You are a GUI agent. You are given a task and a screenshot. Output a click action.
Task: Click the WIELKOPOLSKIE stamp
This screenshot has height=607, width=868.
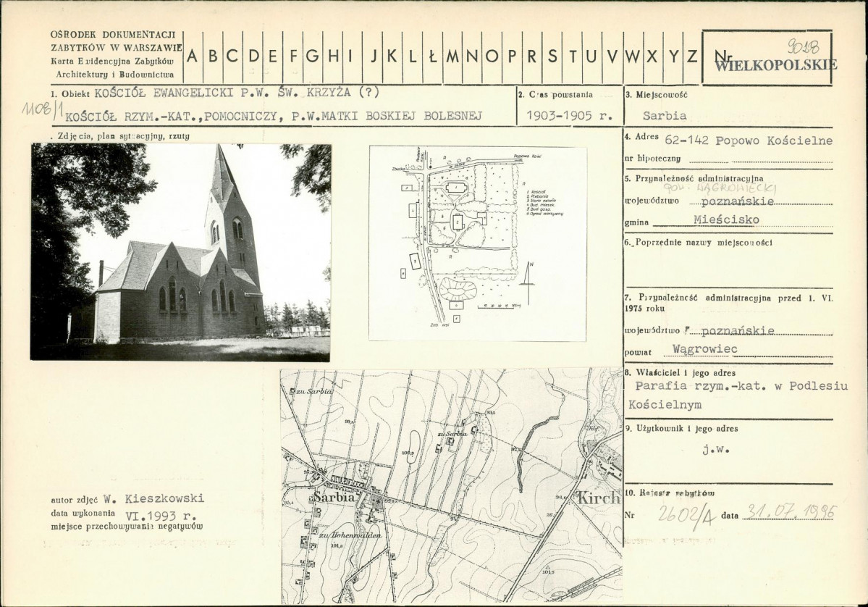tap(775, 65)
